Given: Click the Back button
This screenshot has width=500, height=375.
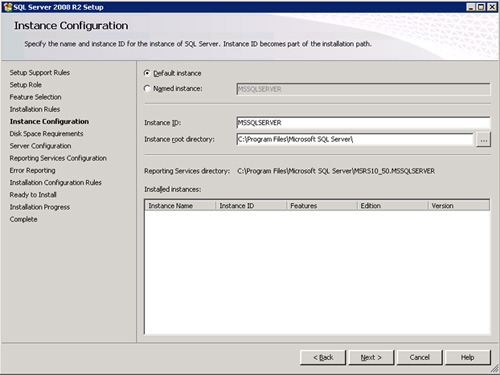Looking at the screenshot, I should click(323, 357).
